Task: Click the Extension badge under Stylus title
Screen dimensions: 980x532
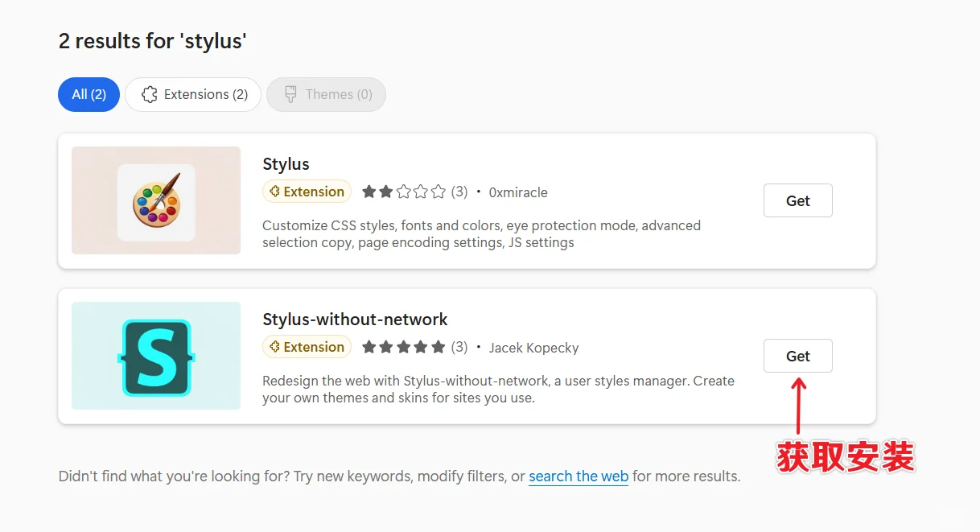Action: (307, 192)
